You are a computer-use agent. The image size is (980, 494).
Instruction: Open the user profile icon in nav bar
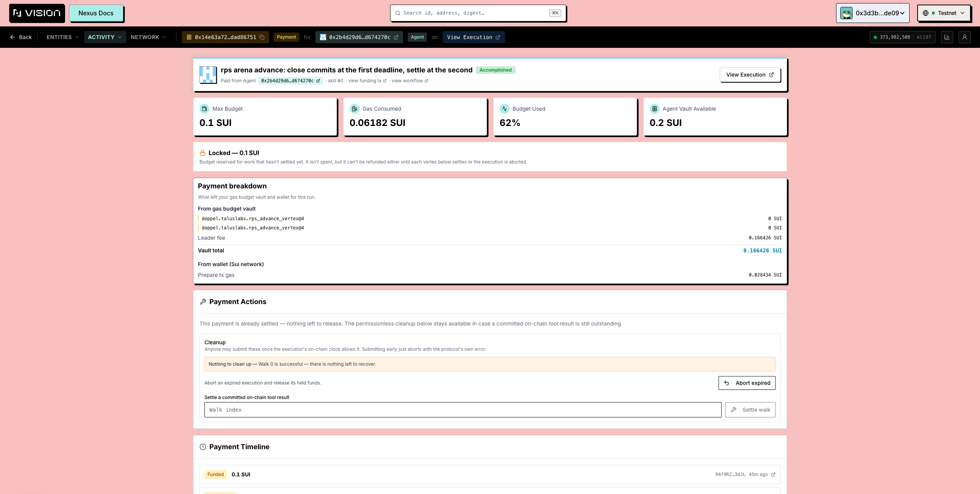pos(965,37)
